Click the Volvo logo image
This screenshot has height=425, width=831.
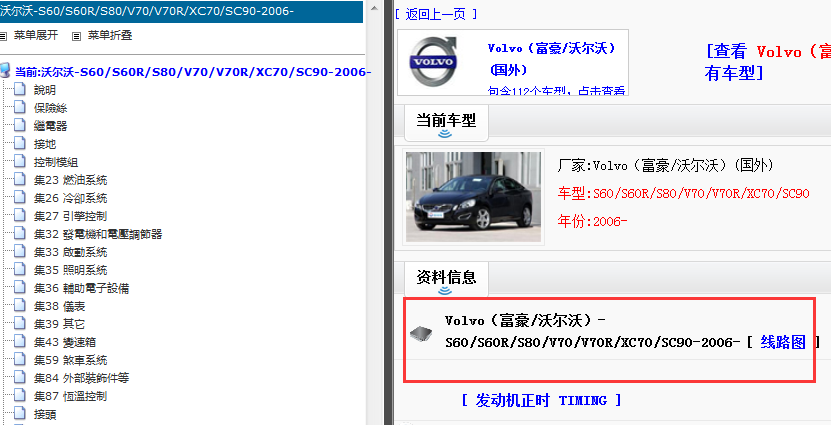(x=434, y=61)
